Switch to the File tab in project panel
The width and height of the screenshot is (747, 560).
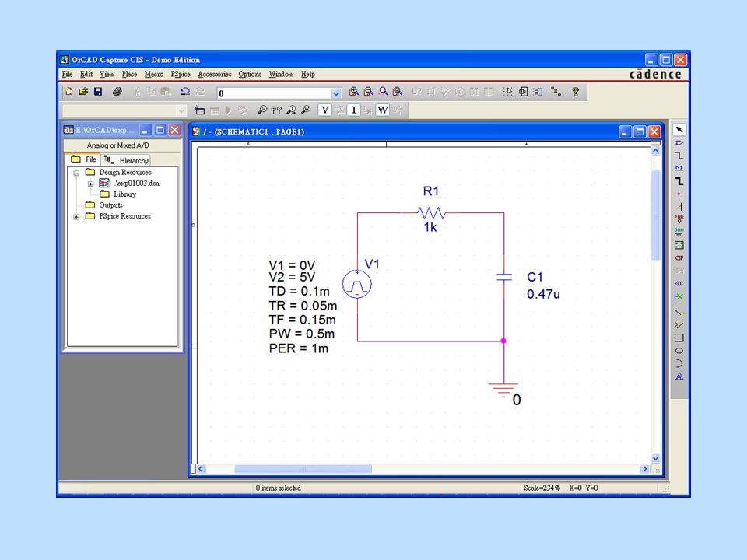coord(84,159)
